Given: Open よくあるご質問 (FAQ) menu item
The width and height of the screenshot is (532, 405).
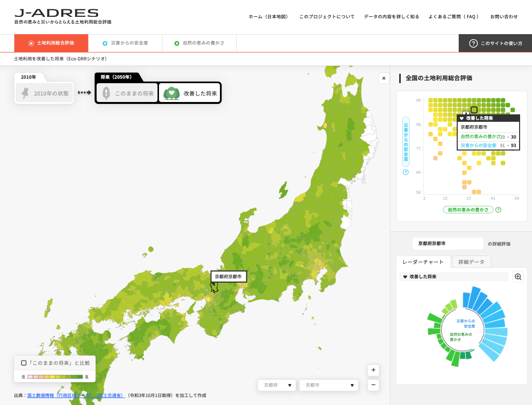Looking at the screenshot, I should (x=454, y=17).
